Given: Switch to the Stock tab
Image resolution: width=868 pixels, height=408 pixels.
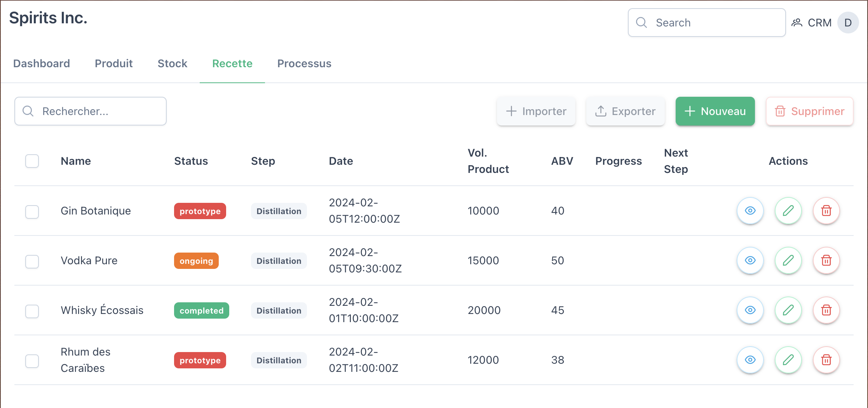Looking at the screenshot, I should pyautogui.click(x=172, y=63).
